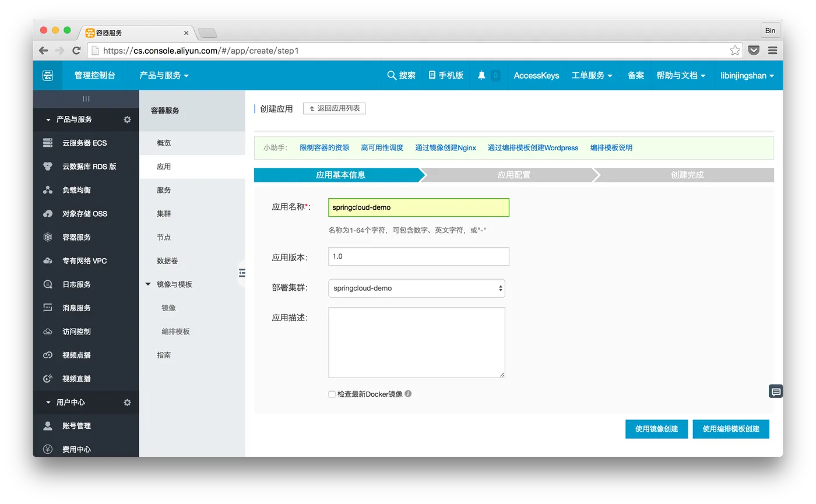Open 高可用性调度 helper link
816x504 pixels.
[x=382, y=148]
